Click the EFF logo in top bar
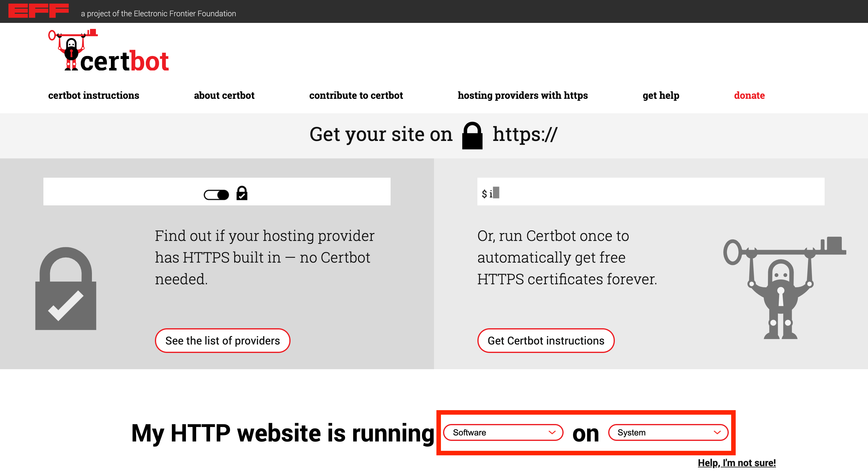Screen dimensions: 868x474 [38, 11]
